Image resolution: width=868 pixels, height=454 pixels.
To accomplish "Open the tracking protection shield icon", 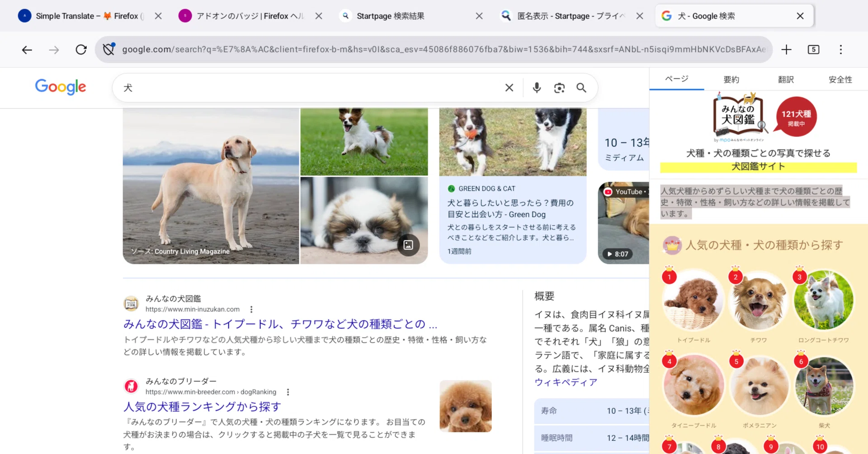I will pyautogui.click(x=109, y=49).
